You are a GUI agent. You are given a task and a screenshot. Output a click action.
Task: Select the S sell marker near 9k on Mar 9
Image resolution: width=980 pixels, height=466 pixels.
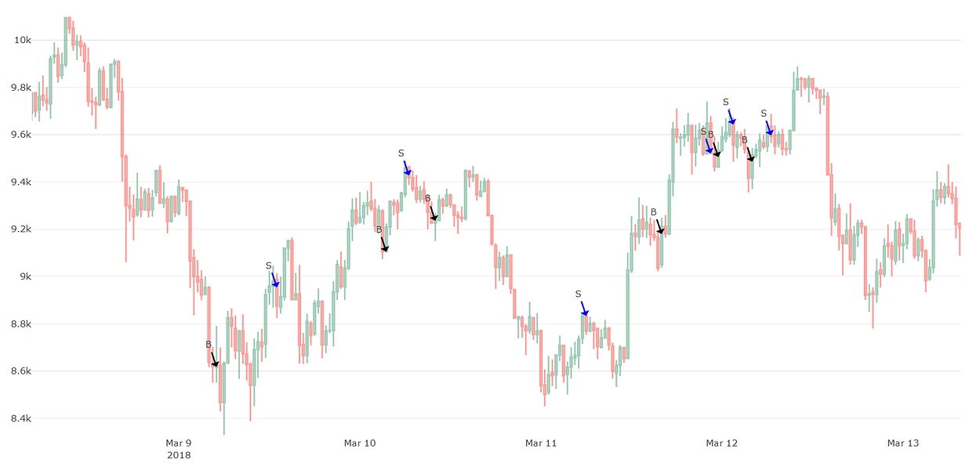click(x=269, y=266)
